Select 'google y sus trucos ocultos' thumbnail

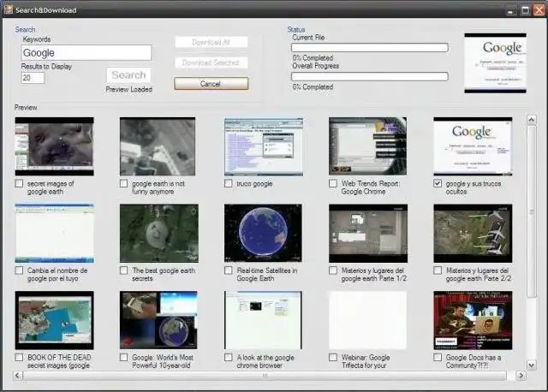473,146
